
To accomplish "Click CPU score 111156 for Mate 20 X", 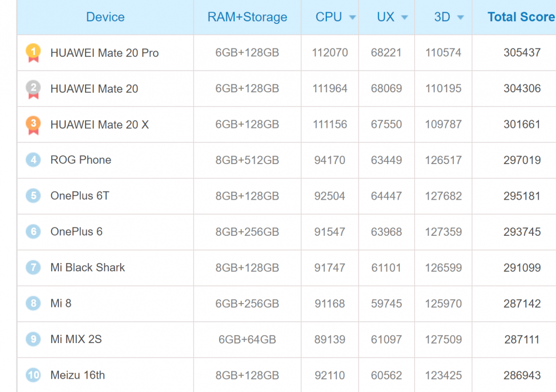I will tap(330, 124).
